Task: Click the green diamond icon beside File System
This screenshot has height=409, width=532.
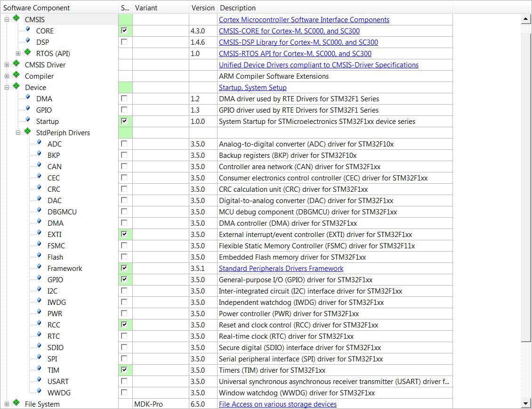Action: [x=16, y=402]
